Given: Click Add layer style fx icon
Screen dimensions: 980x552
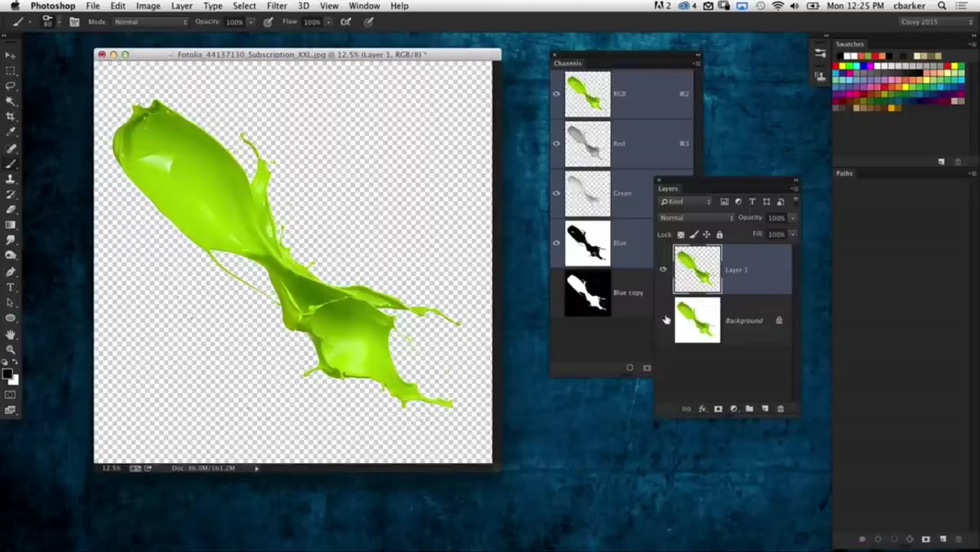Looking at the screenshot, I should (702, 408).
